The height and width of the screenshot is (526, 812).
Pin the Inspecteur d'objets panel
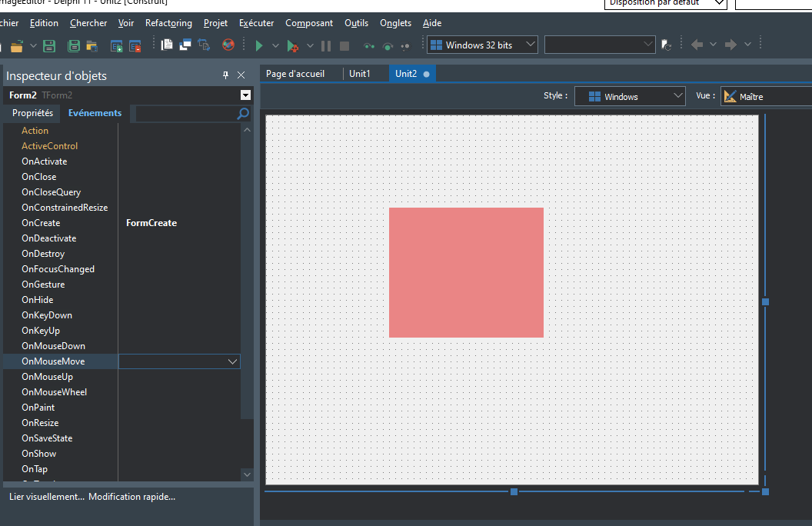point(225,75)
